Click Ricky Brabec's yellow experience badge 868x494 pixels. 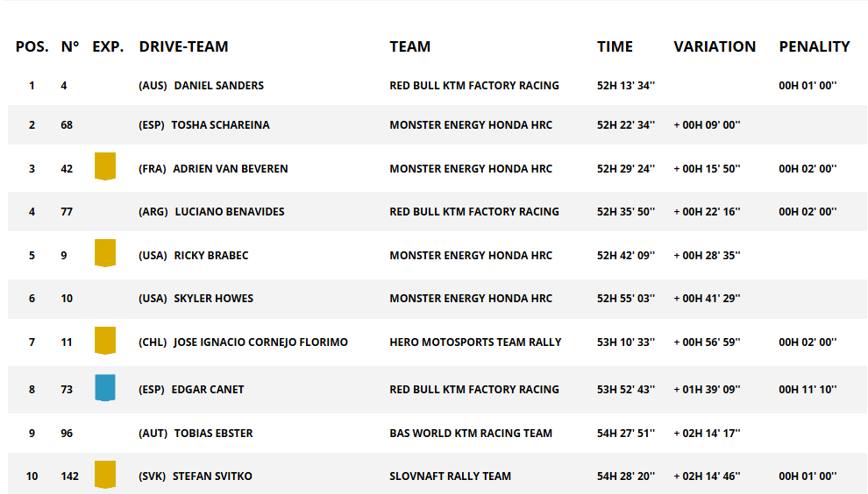(x=105, y=253)
